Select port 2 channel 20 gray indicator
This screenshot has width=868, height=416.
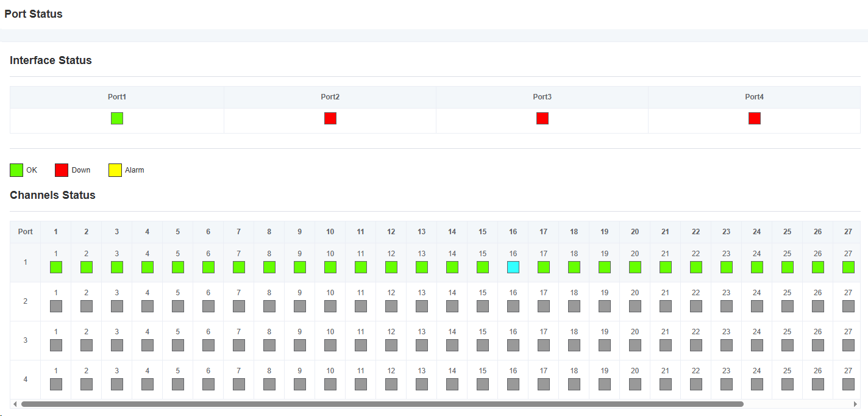coord(635,306)
